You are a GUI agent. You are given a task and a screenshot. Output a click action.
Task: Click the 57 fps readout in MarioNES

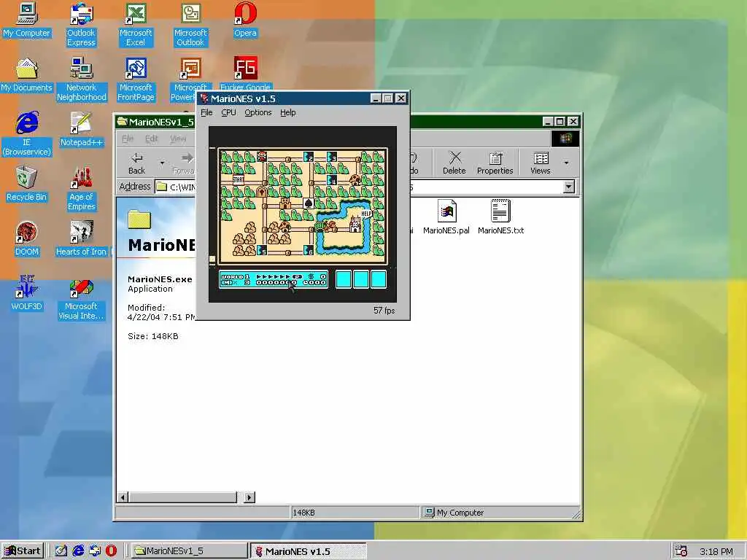click(x=384, y=311)
